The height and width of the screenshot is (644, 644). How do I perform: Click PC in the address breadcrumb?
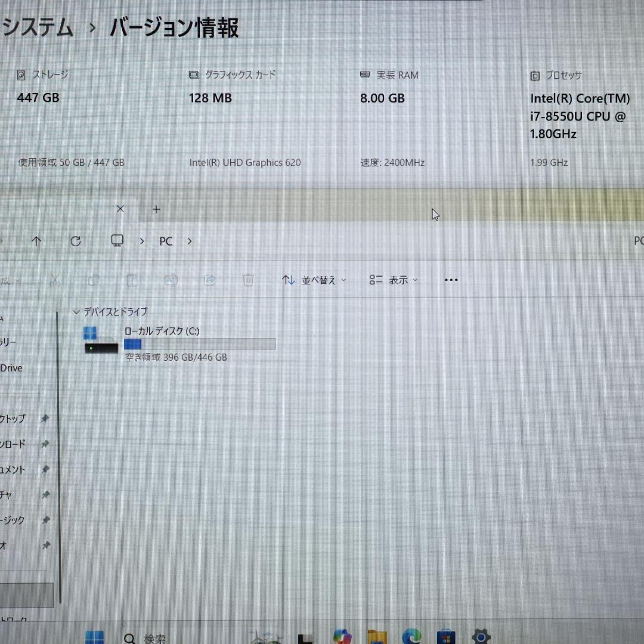click(x=165, y=241)
